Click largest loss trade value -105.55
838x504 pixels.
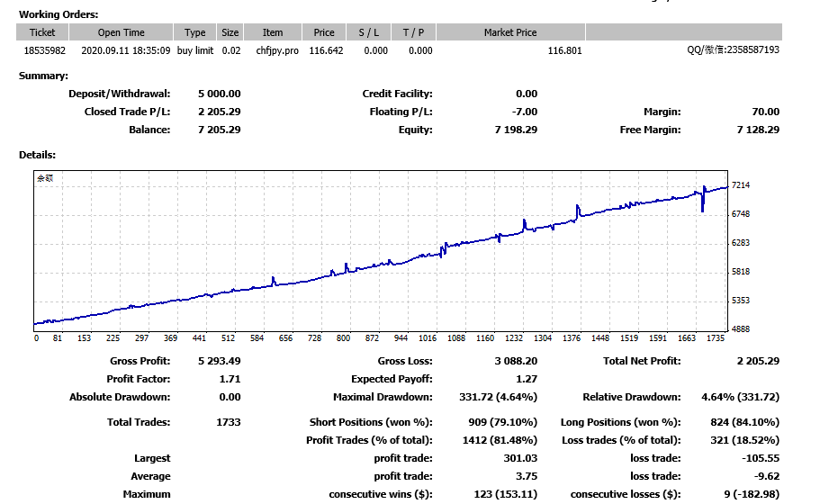(x=761, y=458)
